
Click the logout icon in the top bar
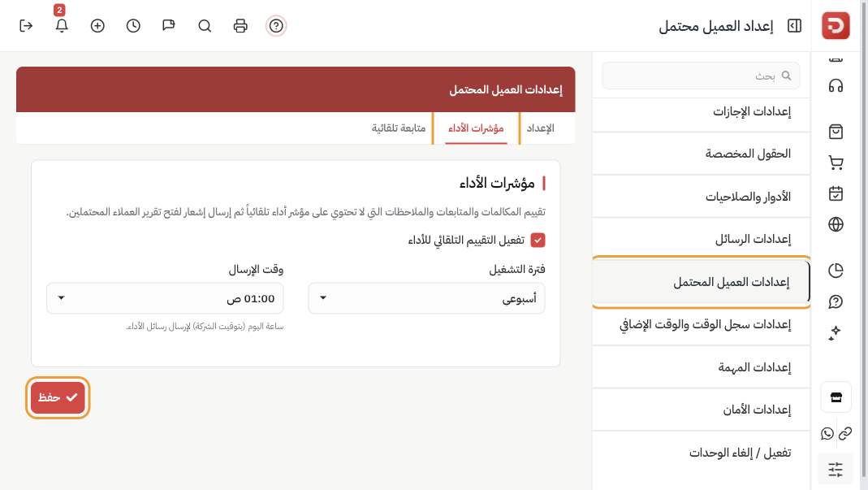[x=26, y=25]
